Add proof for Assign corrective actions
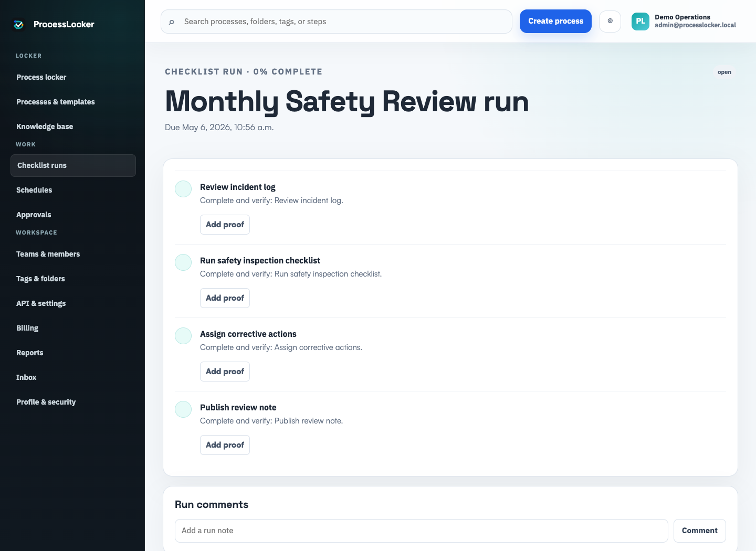 click(225, 372)
